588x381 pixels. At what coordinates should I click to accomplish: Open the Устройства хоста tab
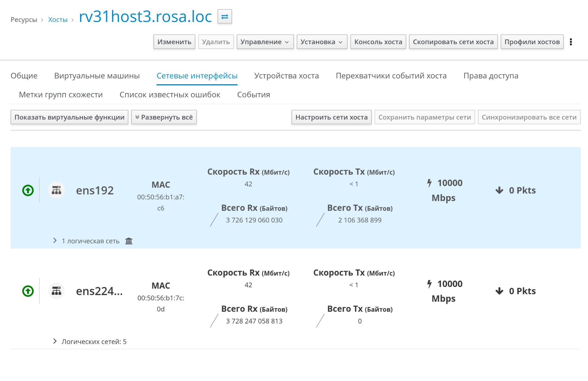click(x=286, y=76)
